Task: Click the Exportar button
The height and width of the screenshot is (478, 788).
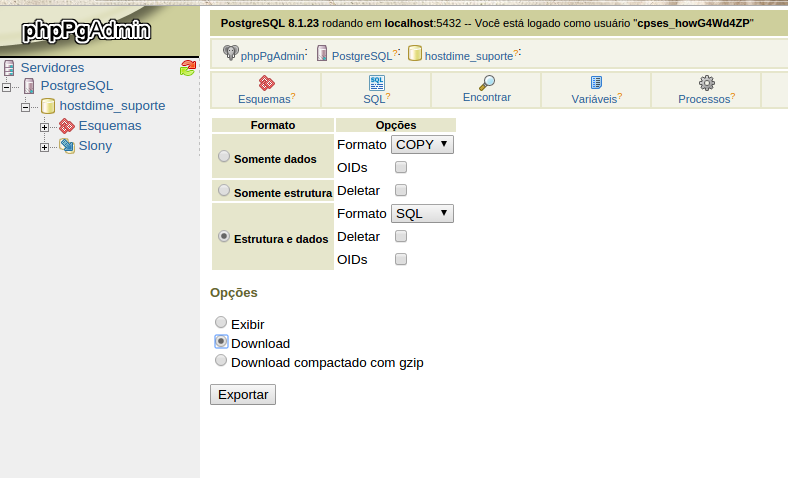Action: (243, 395)
